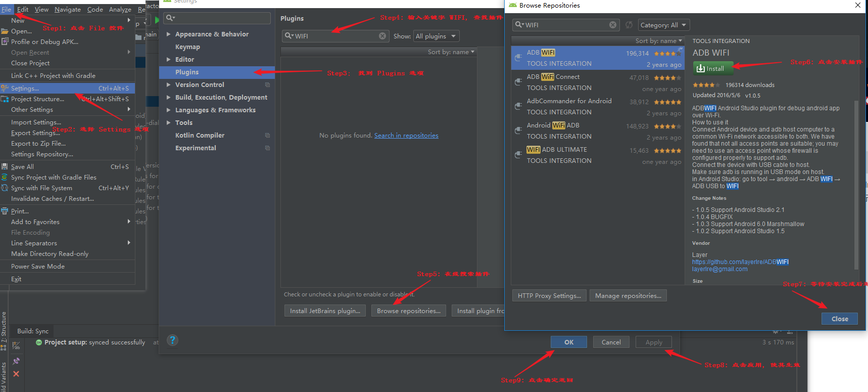Screen dimensions: 868x392
Task: Click the AdbCommander for Android plugin icon
Action: pos(518,106)
